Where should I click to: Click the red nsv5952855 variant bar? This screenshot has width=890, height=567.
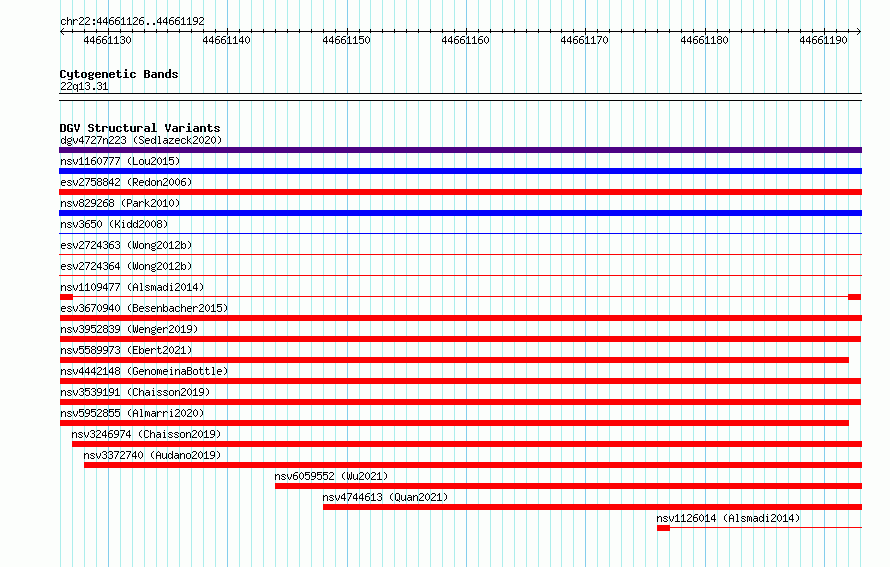[454, 423]
